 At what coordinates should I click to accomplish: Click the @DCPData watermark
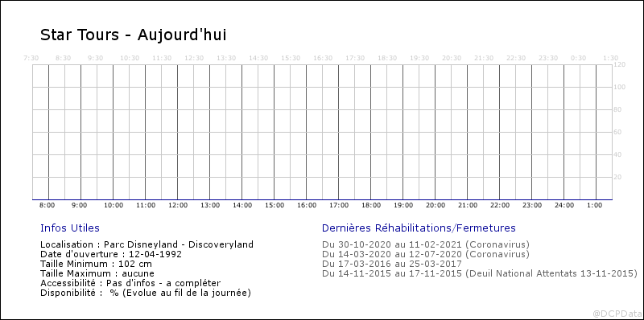(x=617, y=314)
